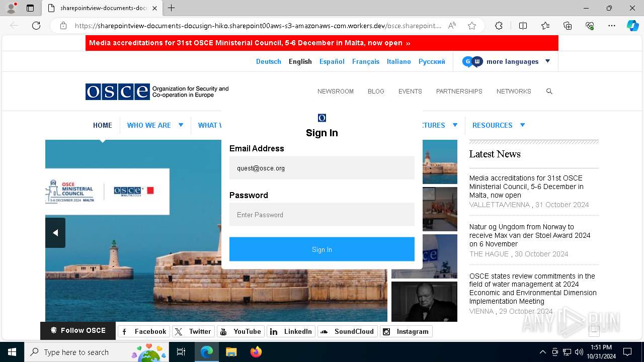The height and width of the screenshot is (362, 644).
Task: Go to previous slide arrow in carousel
Action: pyautogui.click(x=55, y=233)
